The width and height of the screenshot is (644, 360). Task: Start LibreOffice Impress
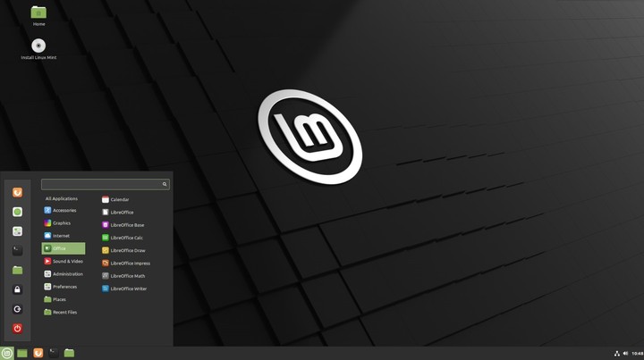129,264
